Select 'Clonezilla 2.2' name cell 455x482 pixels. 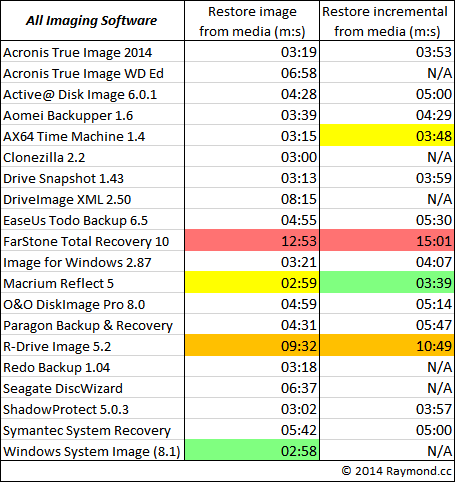[93, 157]
